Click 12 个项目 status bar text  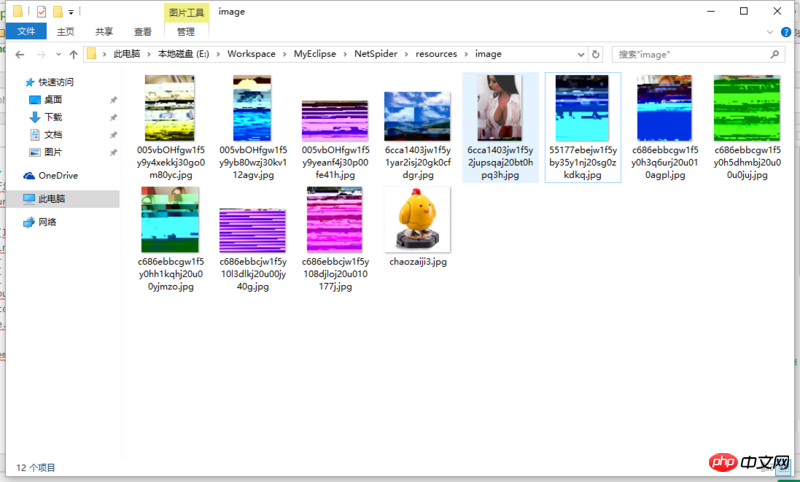36,468
